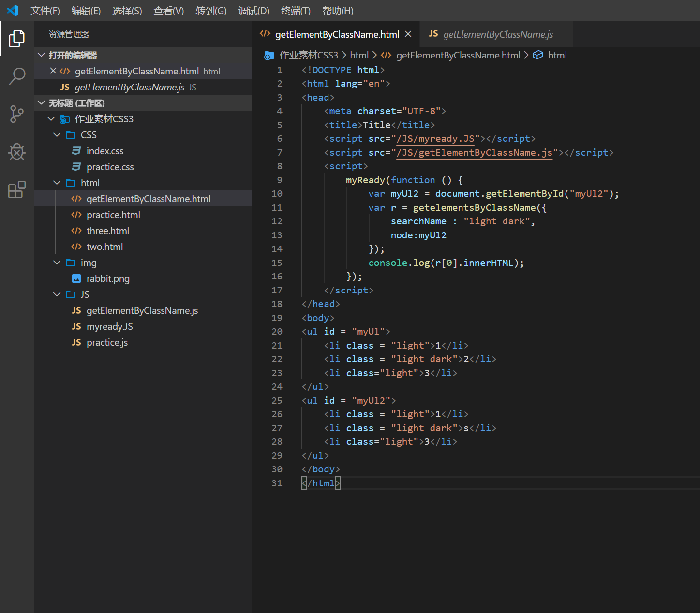
Task: Click image file icon of rabbit.png
Action: click(76, 278)
